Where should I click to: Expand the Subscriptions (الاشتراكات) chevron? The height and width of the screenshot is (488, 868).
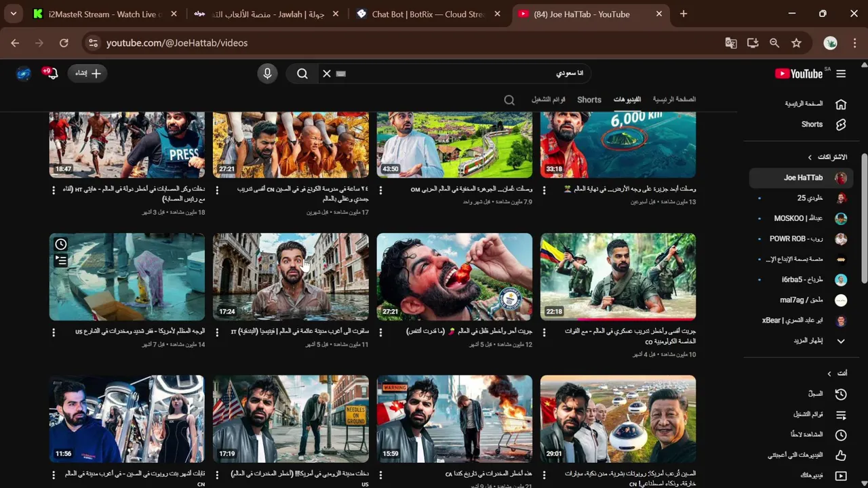point(809,157)
